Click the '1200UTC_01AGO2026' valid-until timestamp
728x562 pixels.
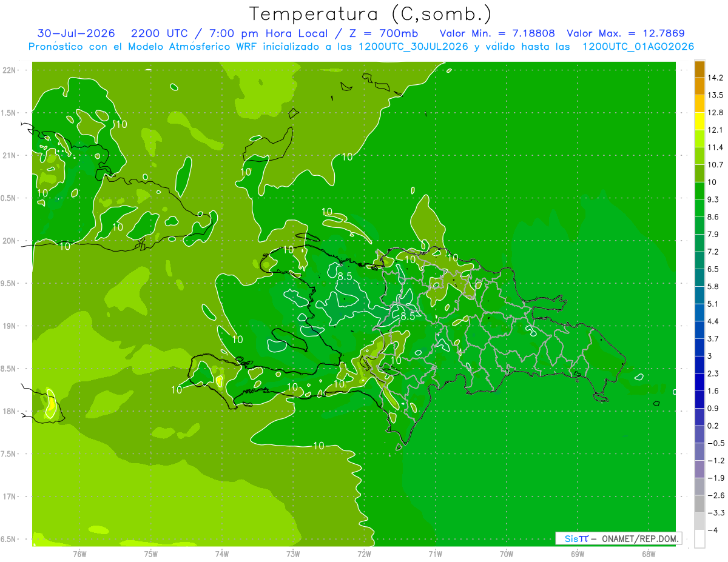638,47
